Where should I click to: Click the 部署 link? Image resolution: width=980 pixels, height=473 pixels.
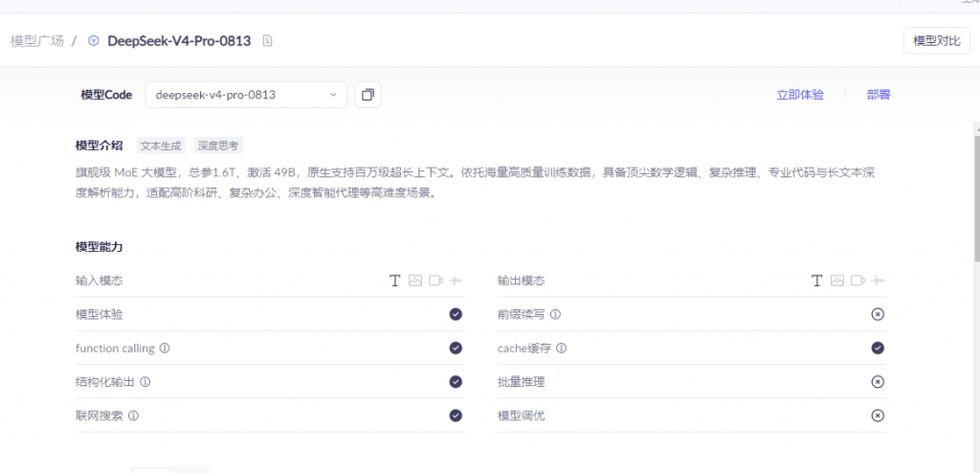point(879,95)
